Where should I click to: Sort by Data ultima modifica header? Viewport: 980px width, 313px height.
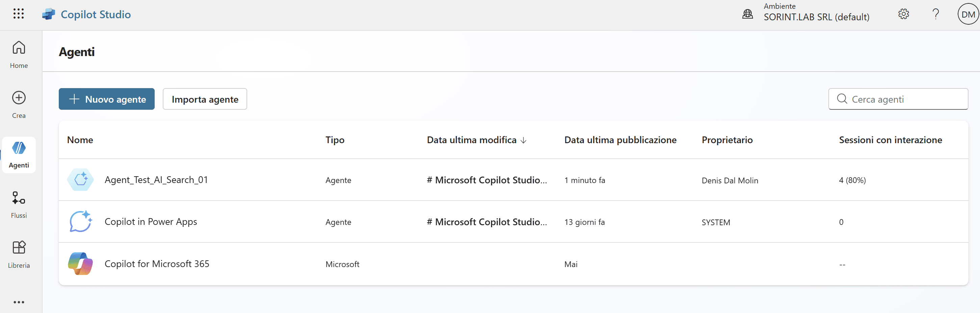pyautogui.click(x=471, y=140)
